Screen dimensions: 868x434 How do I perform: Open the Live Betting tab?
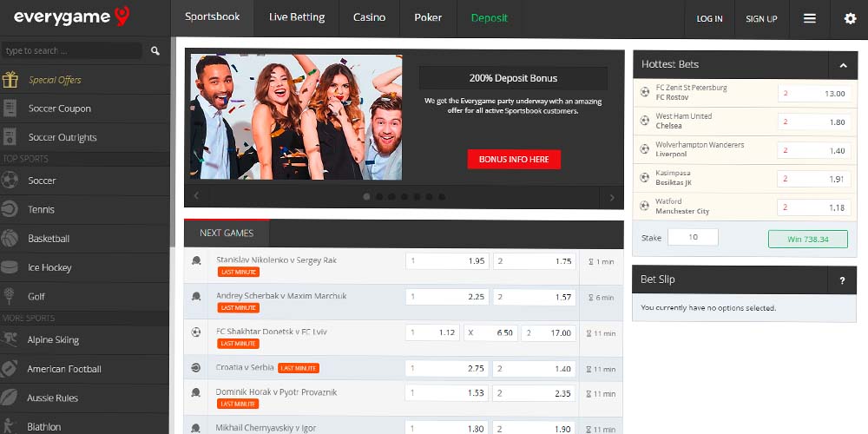[297, 17]
